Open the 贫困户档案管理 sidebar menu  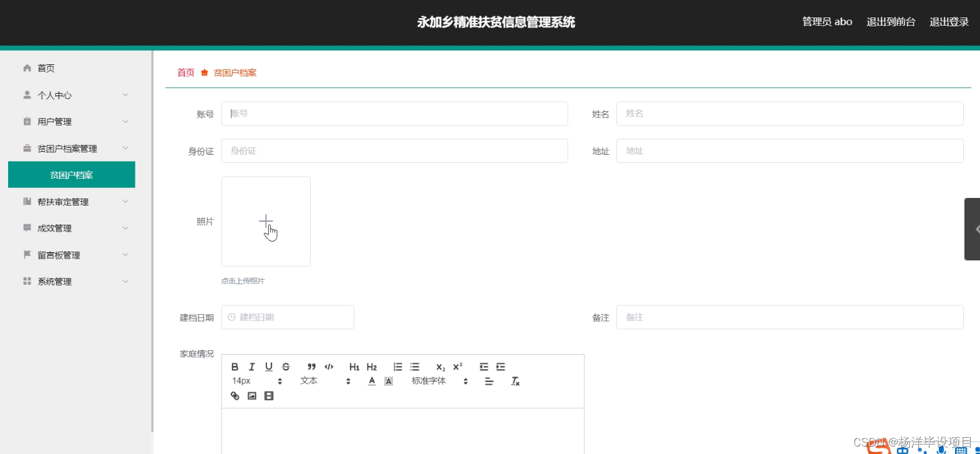(72, 148)
